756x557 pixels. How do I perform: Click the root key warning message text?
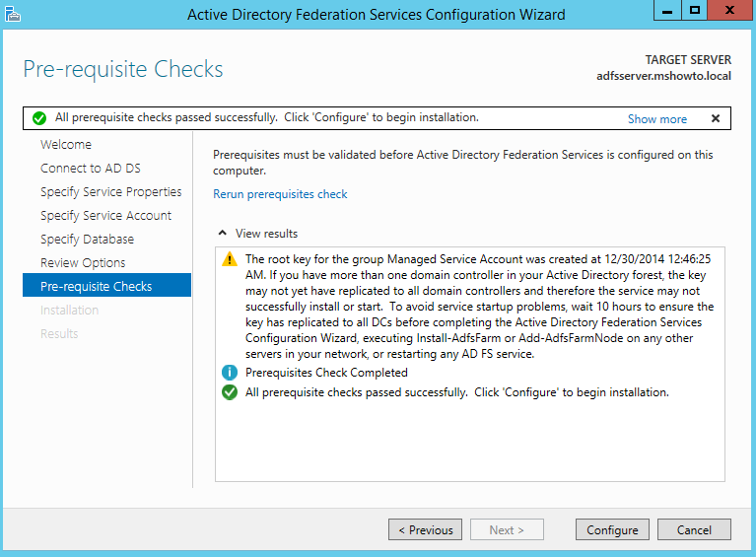click(x=479, y=307)
